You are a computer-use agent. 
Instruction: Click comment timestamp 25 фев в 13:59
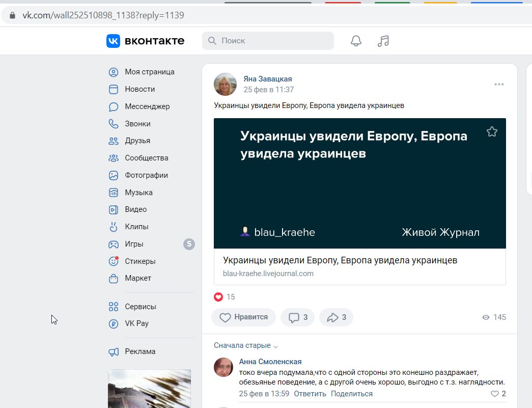pos(264,394)
